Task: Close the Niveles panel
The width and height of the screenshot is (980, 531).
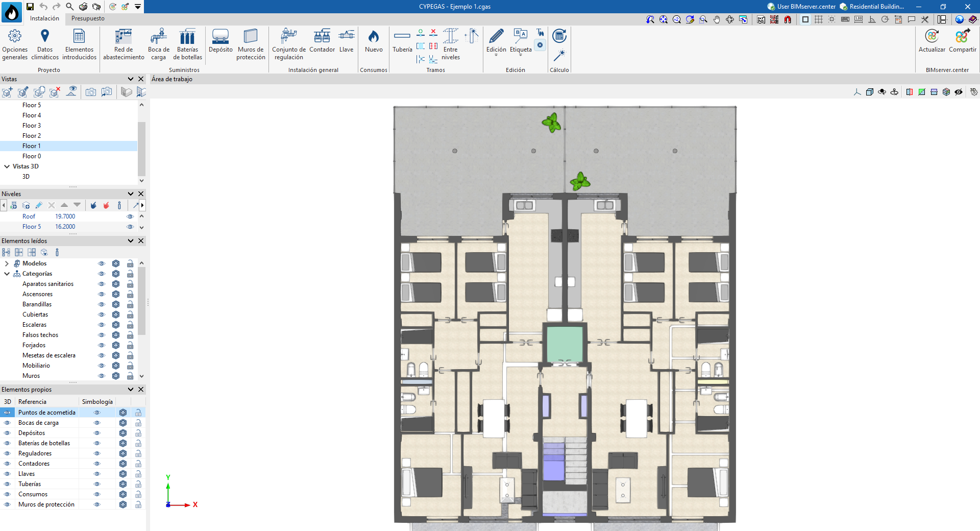Action: 141,194
